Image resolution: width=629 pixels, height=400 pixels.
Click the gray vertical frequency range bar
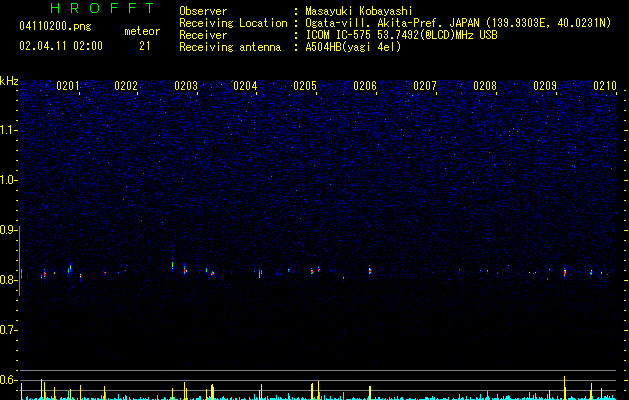pos(20,261)
